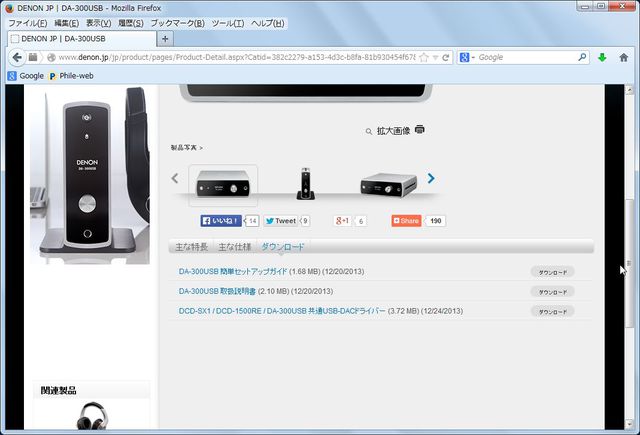The width and height of the screenshot is (640, 435).
Task: Click the reload page icon
Action: 446,58
